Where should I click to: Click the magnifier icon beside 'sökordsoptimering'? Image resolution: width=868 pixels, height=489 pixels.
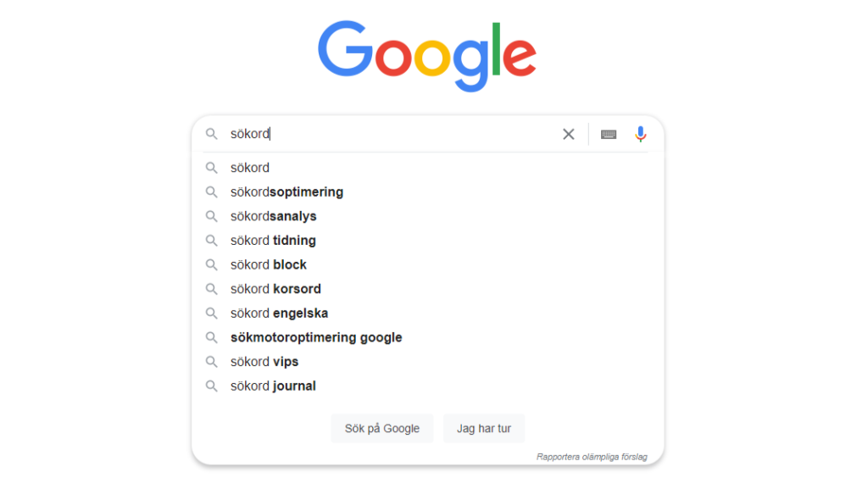212,192
